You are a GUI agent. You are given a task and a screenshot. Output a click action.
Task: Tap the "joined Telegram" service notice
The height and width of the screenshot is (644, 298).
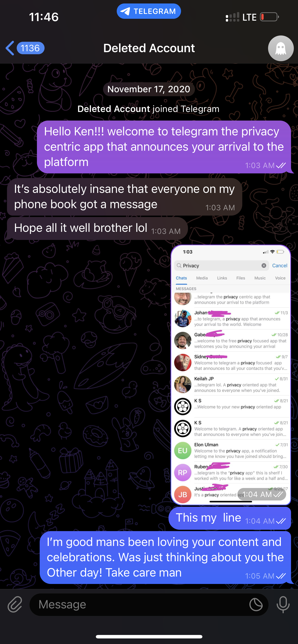[148, 109]
